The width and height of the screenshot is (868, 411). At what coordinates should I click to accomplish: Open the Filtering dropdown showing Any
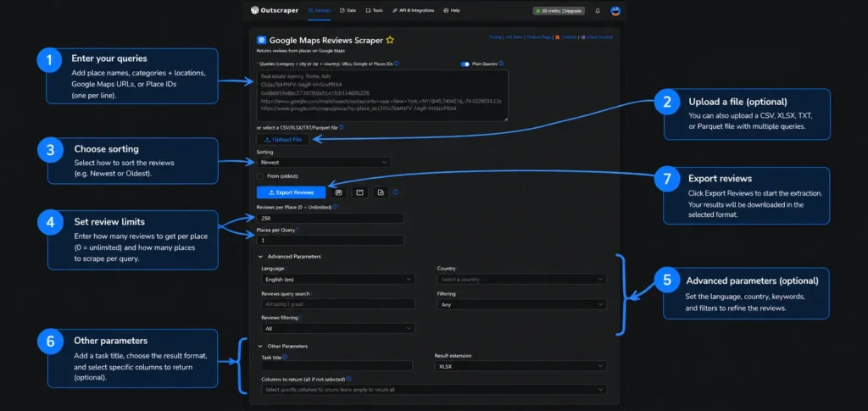point(521,305)
